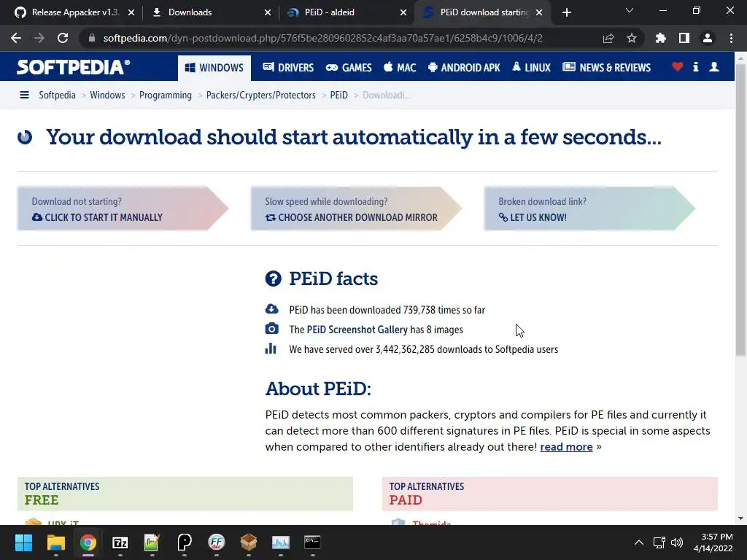
Task: Close the PEiD download starting tab
Action: [x=539, y=12]
